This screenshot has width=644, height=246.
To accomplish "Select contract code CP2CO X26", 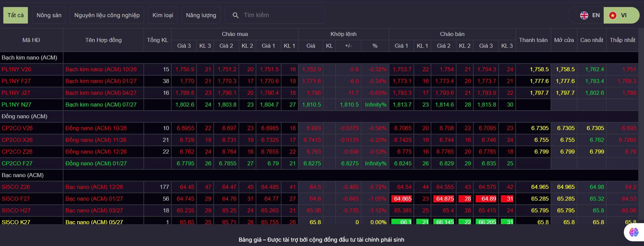I will pos(17,140).
